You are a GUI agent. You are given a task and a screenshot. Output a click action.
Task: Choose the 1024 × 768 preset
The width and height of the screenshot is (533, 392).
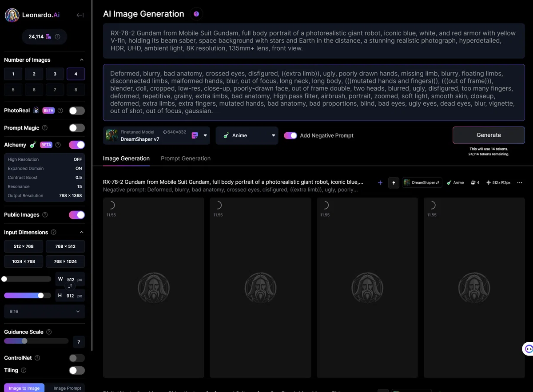[24, 261]
